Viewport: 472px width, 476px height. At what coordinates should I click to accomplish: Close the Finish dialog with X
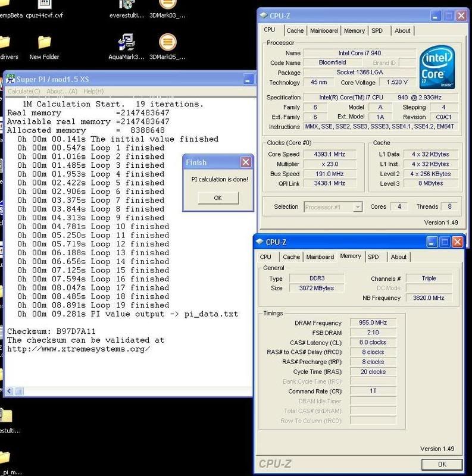246,162
